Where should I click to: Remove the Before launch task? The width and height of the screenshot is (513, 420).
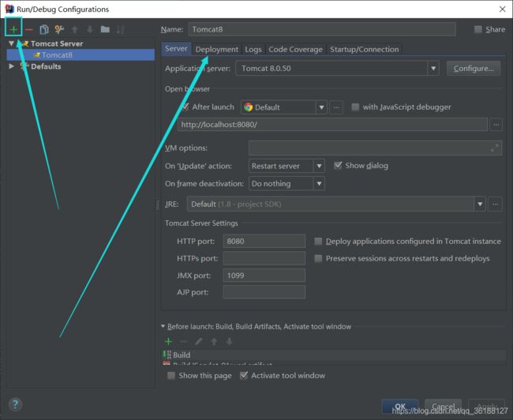(x=184, y=342)
